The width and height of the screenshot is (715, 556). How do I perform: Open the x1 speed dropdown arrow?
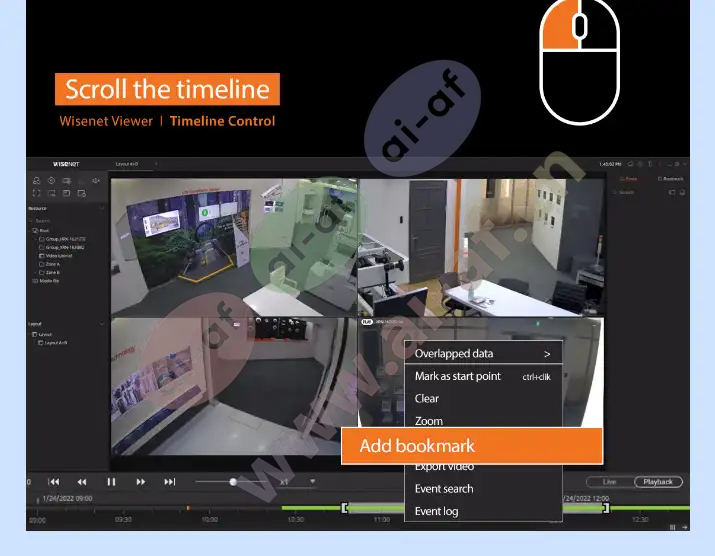pyautogui.click(x=312, y=481)
